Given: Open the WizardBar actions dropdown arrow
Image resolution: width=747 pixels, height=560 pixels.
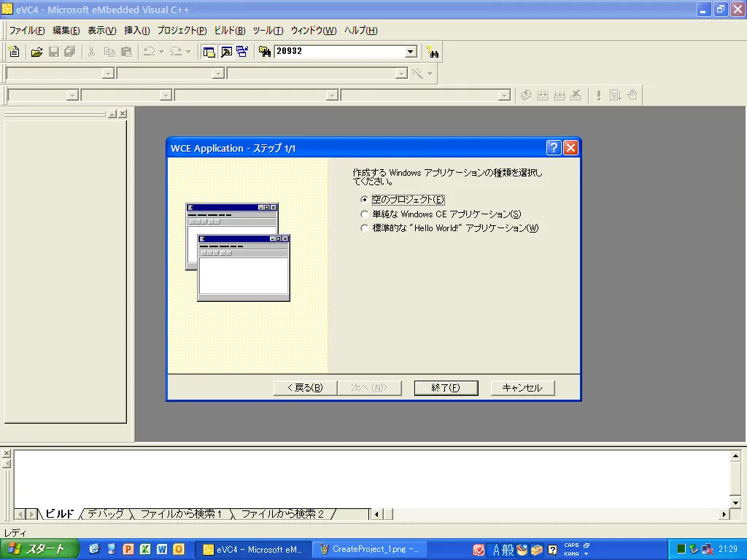Looking at the screenshot, I should 430,74.
